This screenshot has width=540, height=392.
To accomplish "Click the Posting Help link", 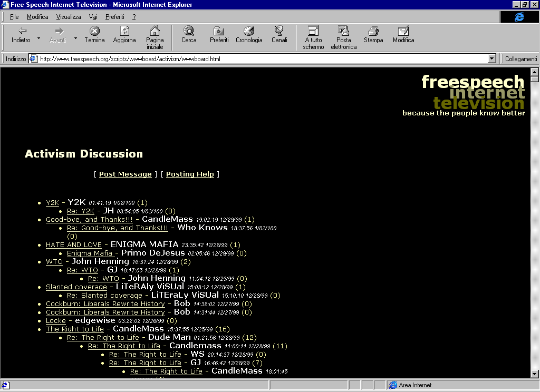I will pyautogui.click(x=190, y=174).
